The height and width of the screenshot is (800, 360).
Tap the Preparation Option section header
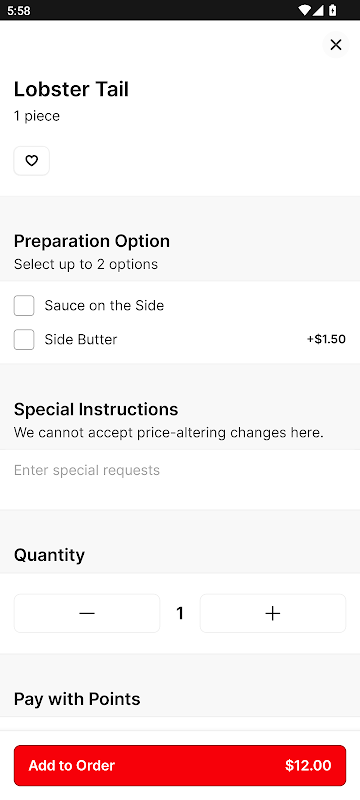(x=92, y=241)
